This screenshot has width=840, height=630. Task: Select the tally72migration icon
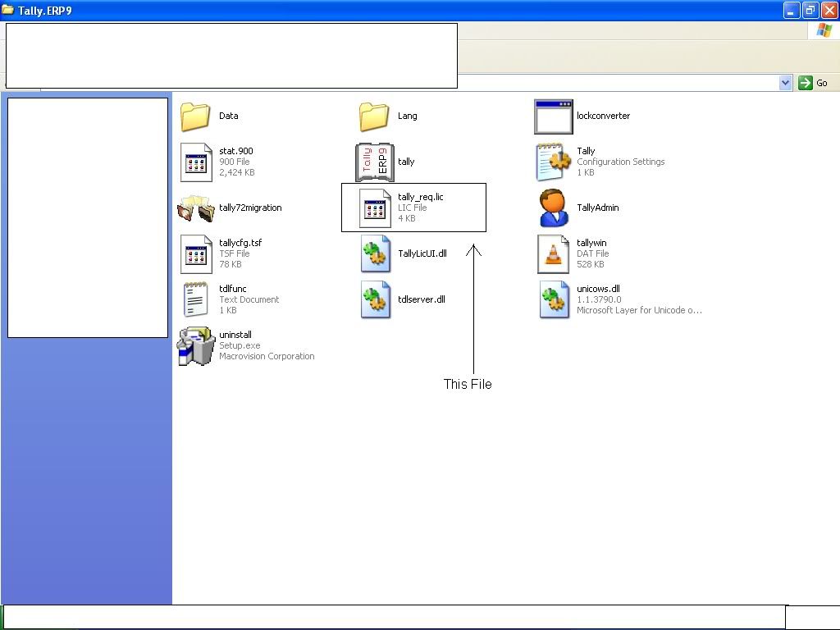(x=196, y=208)
